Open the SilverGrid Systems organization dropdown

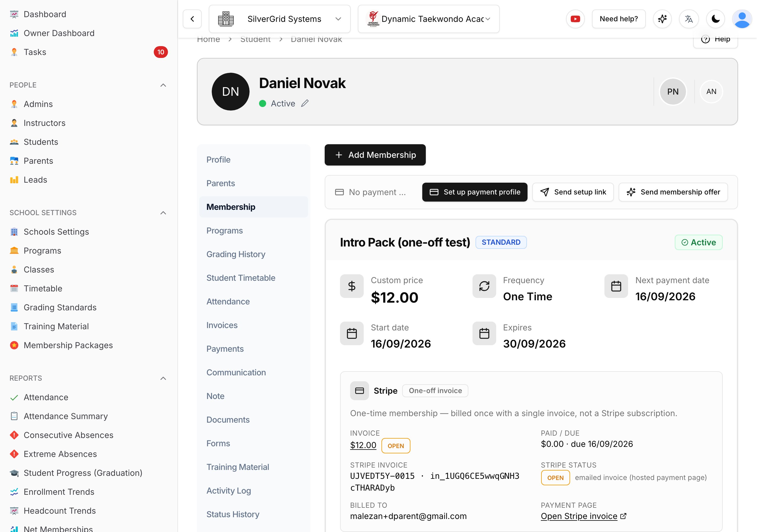[280, 19]
